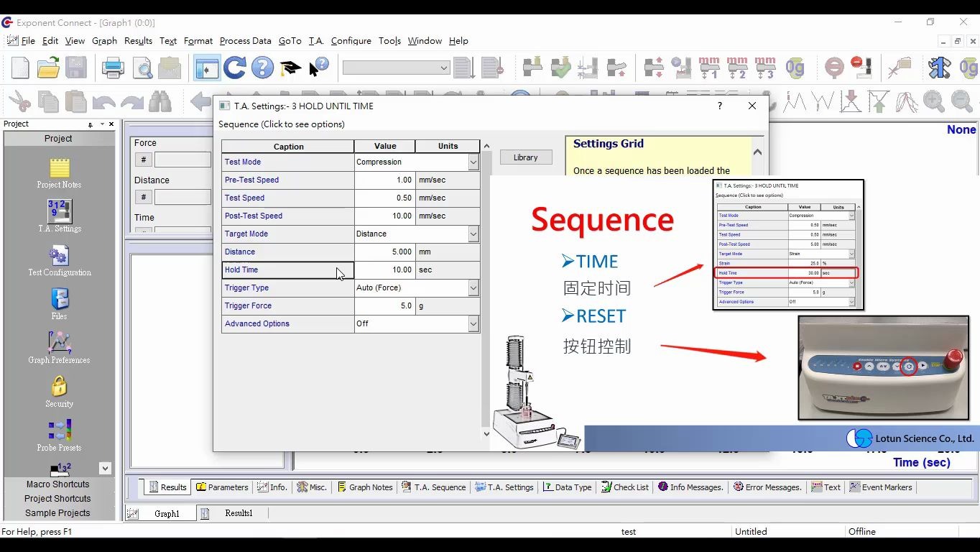Click the Hold Time value field
The image size is (980, 552).
[384, 270]
